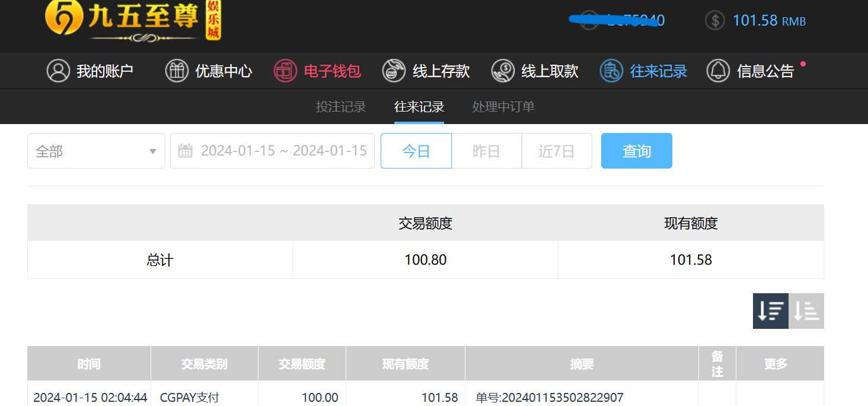Click the 查询 search button
Image resolution: width=868 pixels, height=406 pixels.
coord(637,151)
